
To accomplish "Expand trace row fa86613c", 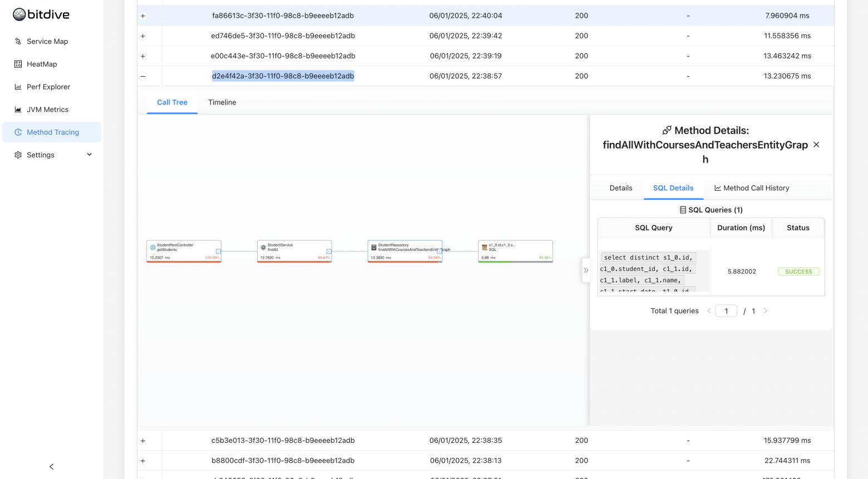I will [143, 16].
